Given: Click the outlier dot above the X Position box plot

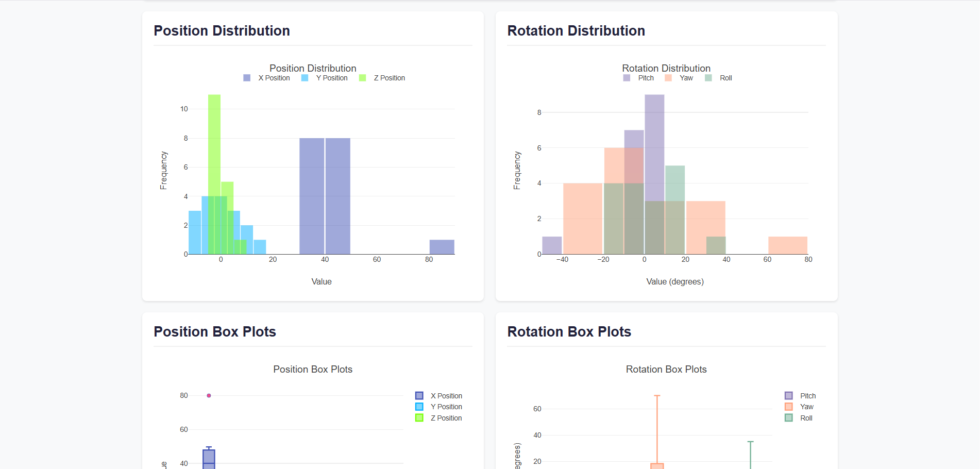Looking at the screenshot, I should pyautogui.click(x=209, y=395).
